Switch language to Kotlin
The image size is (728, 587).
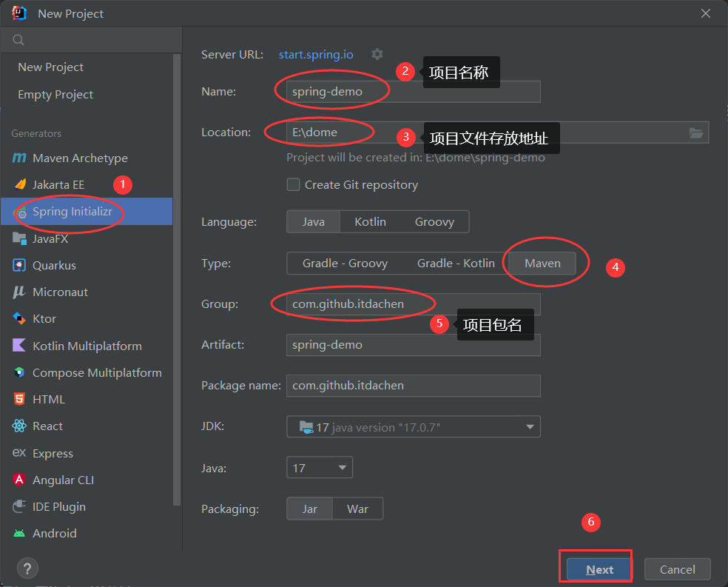click(x=370, y=222)
